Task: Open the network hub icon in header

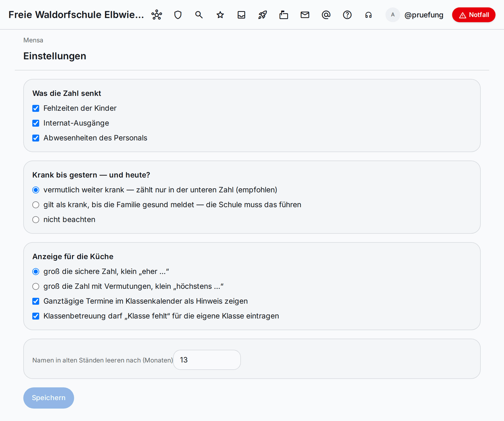Action: (157, 15)
